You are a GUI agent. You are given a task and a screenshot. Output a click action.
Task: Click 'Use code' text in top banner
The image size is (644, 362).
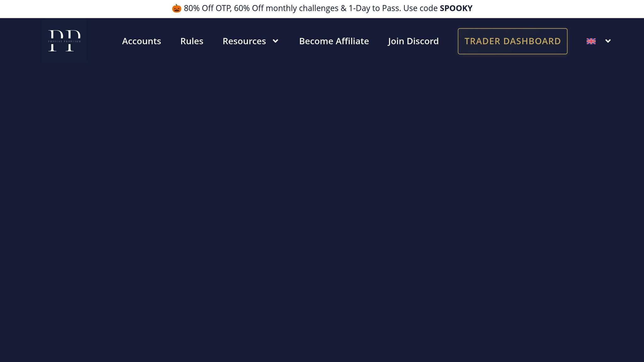[420, 8]
